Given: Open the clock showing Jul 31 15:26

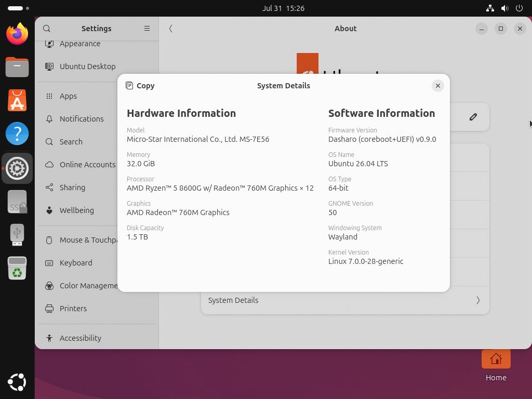Looking at the screenshot, I should tap(283, 8).
